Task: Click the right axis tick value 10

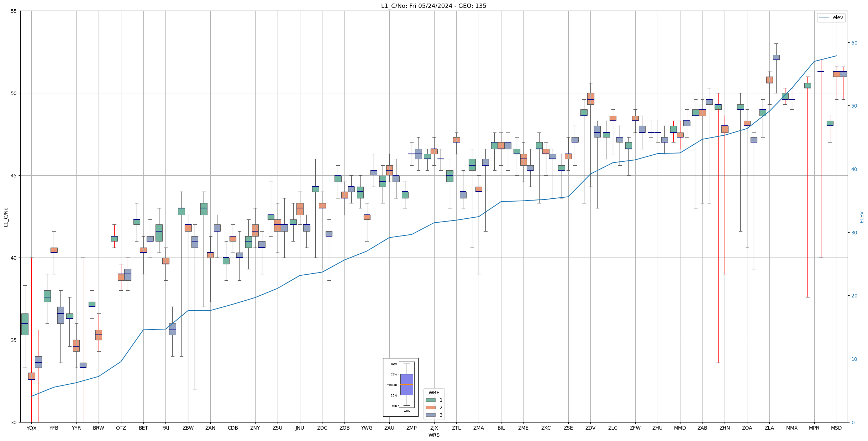Action: (854, 359)
